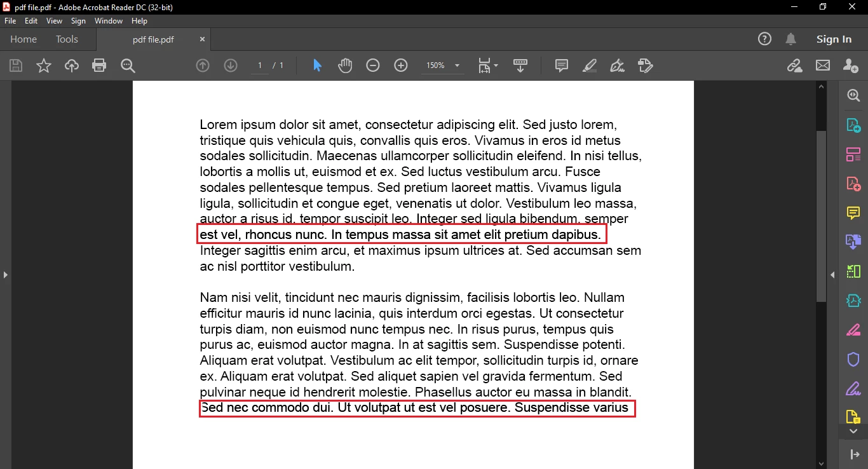Print the document with printer icon
The height and width of the screenshot is (469, 868).
99,65
